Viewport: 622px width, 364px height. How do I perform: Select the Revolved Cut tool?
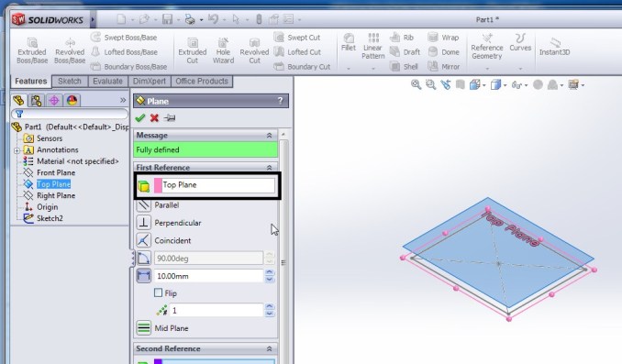254,50
